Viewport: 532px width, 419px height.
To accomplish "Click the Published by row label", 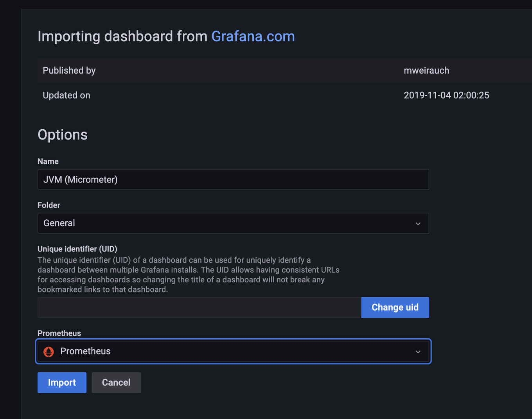I will click(69, 70).
